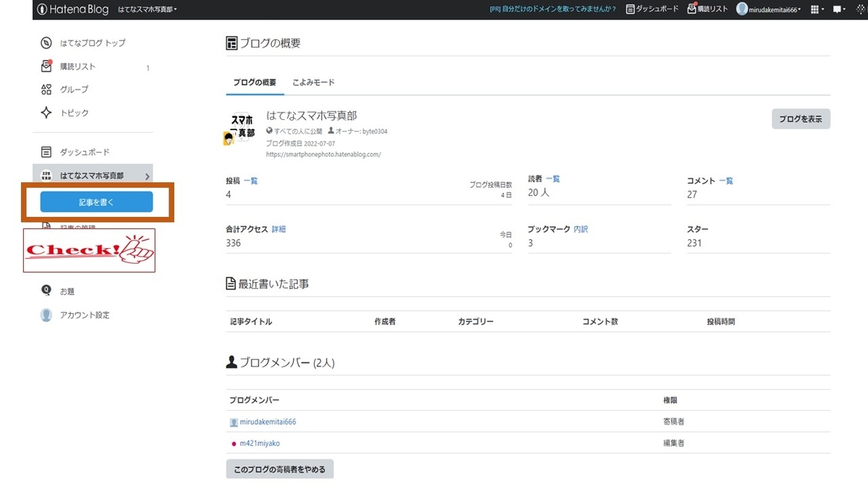Click the アカウント設定 avatar icon
Image resolution: width=868 pixels, height=488 pixels.
pos(46,315)
